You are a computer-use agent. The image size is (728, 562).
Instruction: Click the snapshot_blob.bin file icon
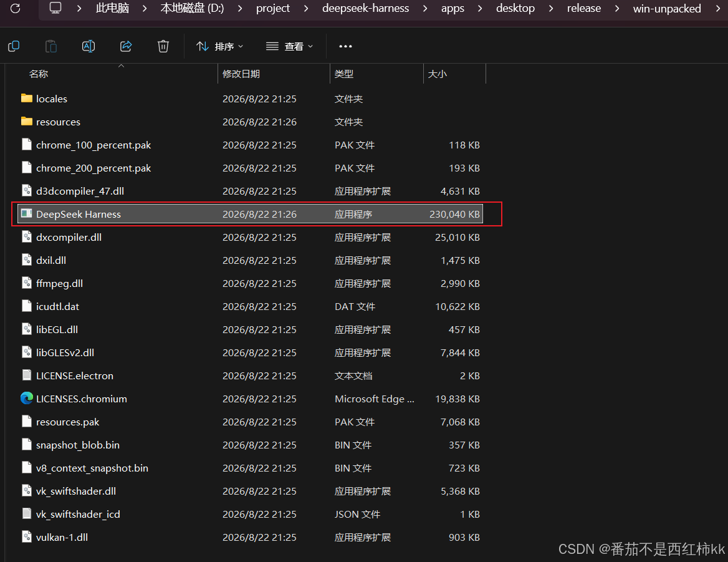[27, 445]
